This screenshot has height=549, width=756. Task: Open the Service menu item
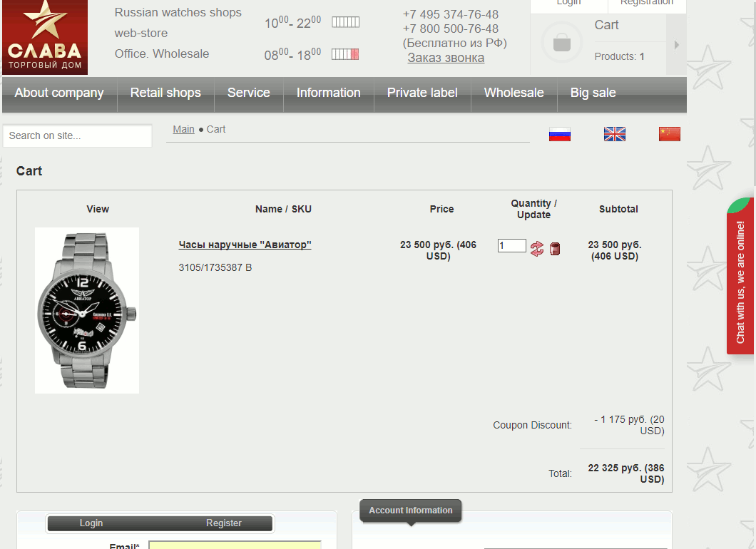click(x=249, y=93)
